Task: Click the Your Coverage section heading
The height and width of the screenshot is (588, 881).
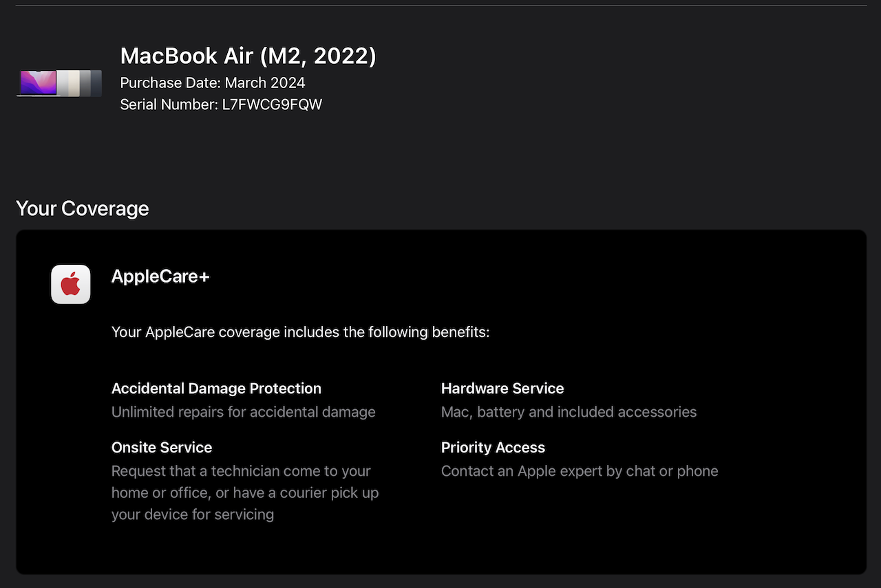Action: coord(83,208)
